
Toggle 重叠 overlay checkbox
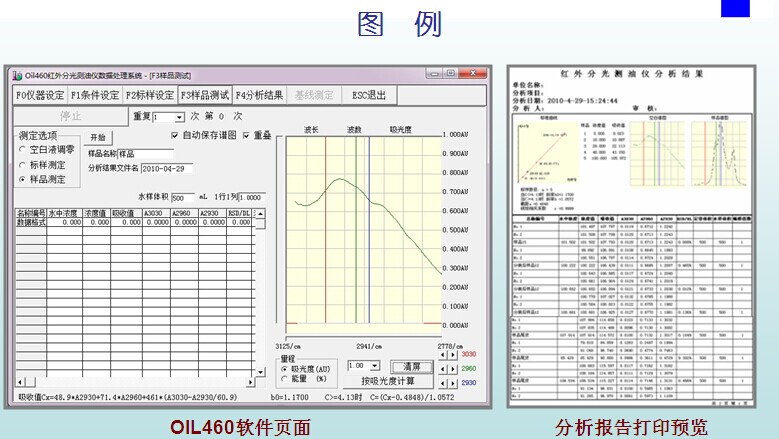tap(246, 135)
